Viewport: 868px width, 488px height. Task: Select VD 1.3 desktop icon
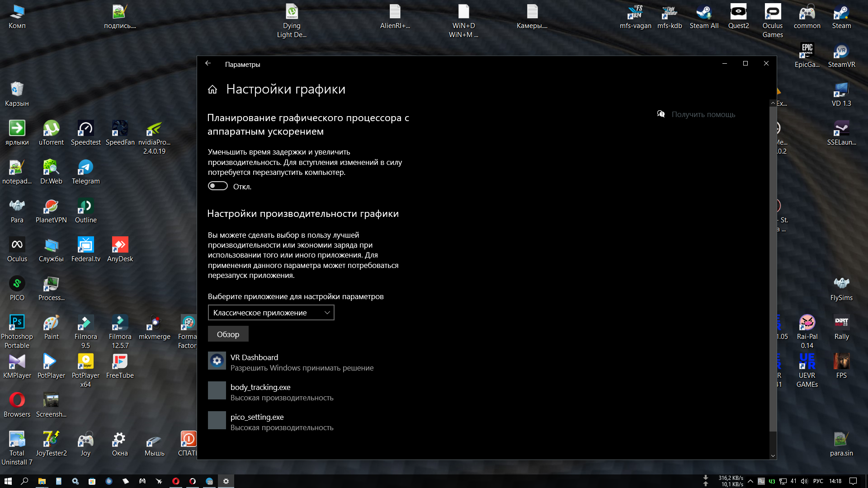[841, 94]
